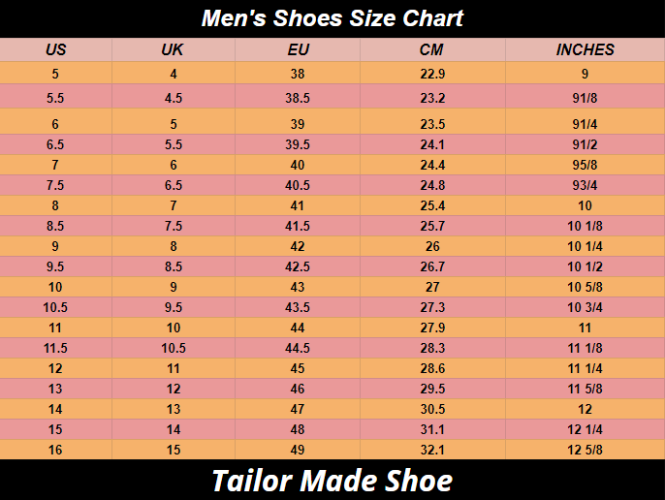Select the EU size 38.5 cell
665x500 pixels.
297,98
